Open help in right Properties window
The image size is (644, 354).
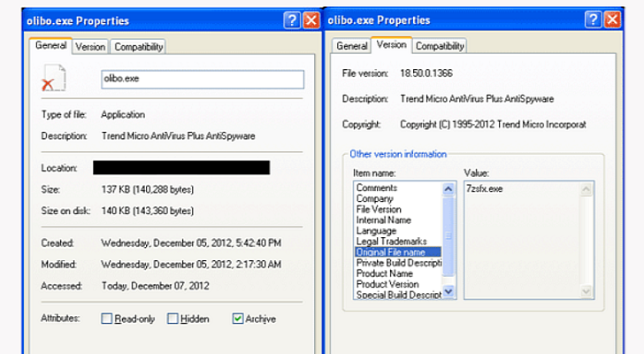[593, 19]
